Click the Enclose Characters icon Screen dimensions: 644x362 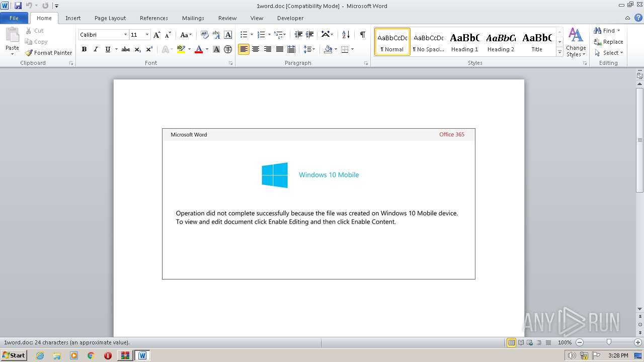tap(228, 49)
